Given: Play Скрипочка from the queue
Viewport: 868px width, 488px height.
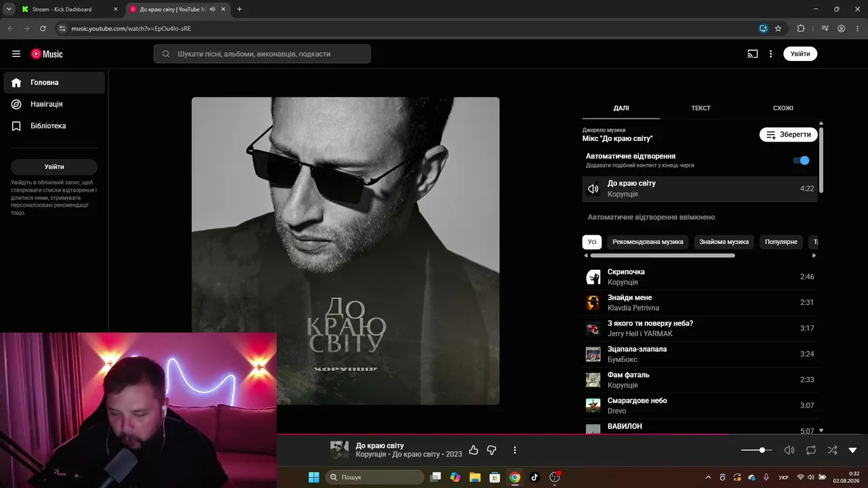Looking at the screenshot, I should pyautogui.click(x=700, y=277).
